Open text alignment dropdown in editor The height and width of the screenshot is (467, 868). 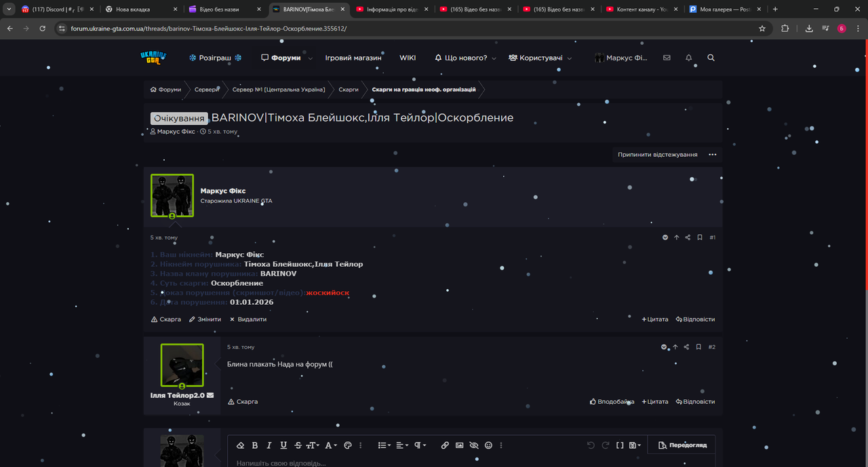click(402, 445)
